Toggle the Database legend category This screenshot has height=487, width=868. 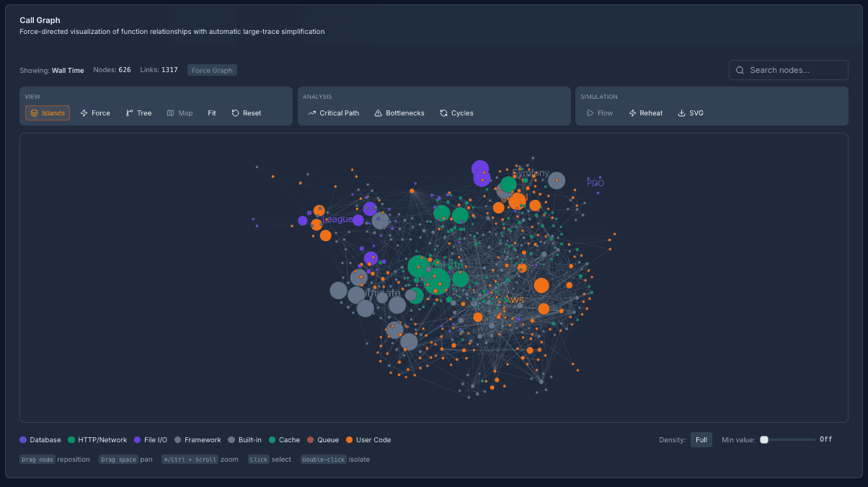tap(40, 439)
